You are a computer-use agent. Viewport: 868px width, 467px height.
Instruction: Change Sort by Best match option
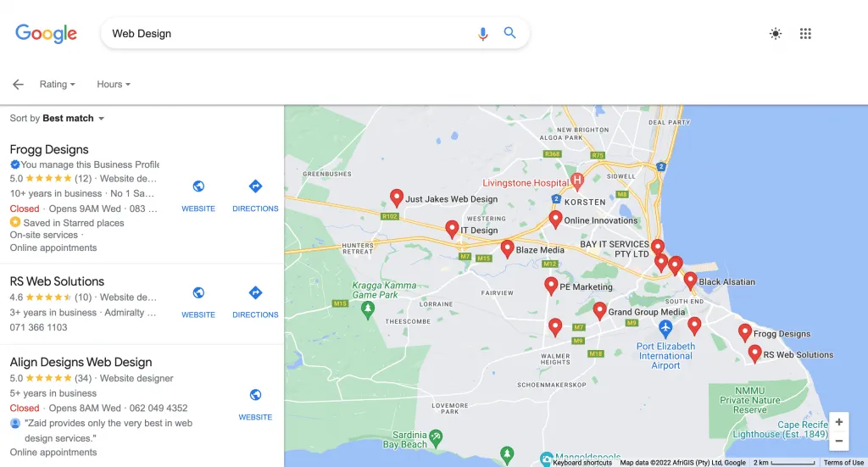tap(57, 119)
